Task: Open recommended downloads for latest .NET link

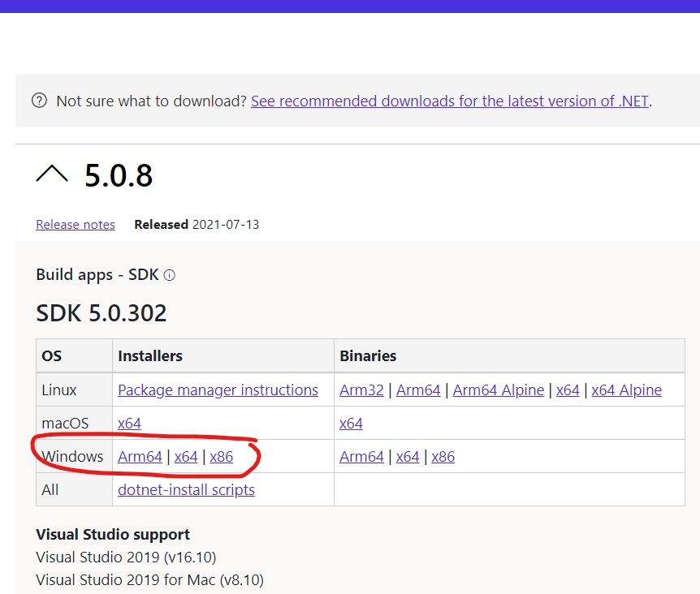Action: pyautogui.click(x=450, y=101)
